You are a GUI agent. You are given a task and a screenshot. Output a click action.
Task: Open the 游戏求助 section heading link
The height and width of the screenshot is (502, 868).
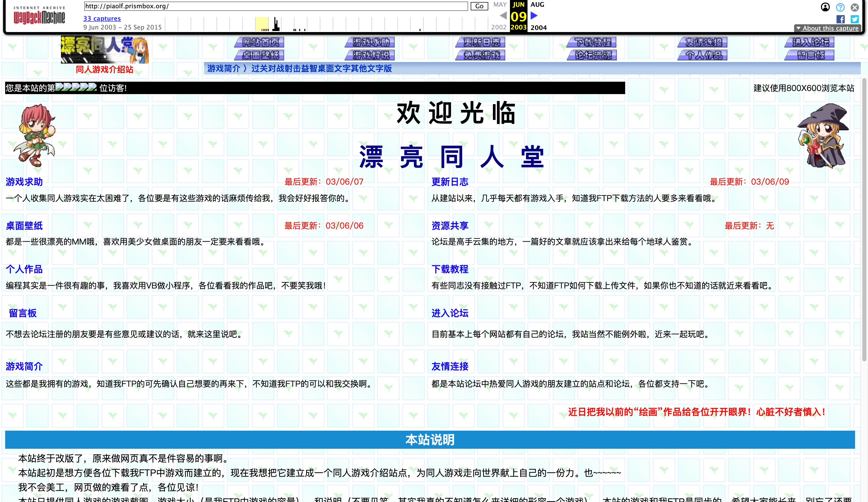point(24,182)
